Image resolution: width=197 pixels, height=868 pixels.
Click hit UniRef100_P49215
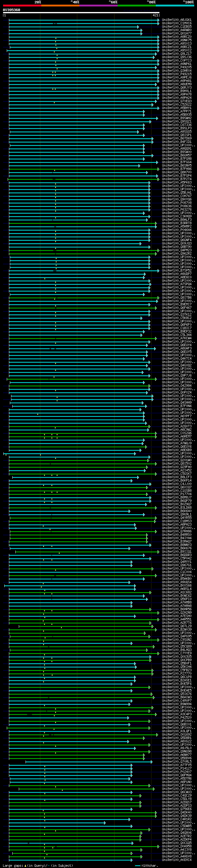(x=177, y=74)
